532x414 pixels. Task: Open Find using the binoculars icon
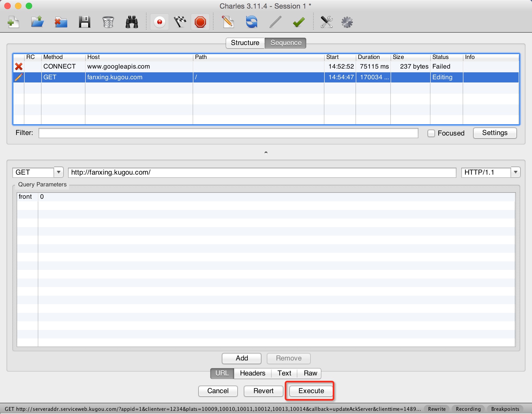click(132, 22)
